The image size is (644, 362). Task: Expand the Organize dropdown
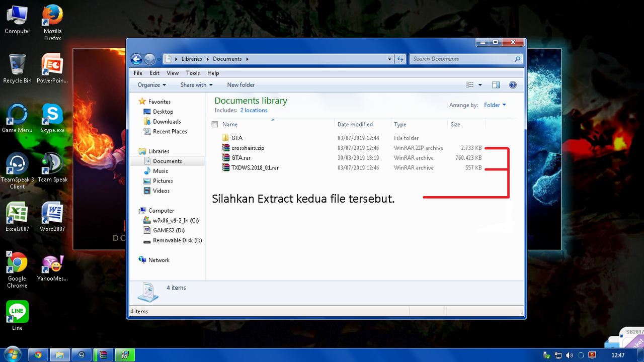click(x=152, y=85)
